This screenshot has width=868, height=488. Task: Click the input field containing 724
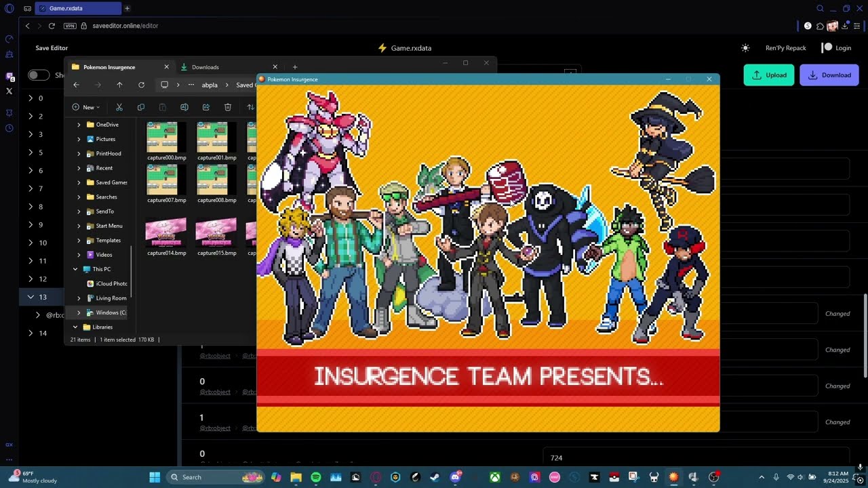[x=696, y=457]
